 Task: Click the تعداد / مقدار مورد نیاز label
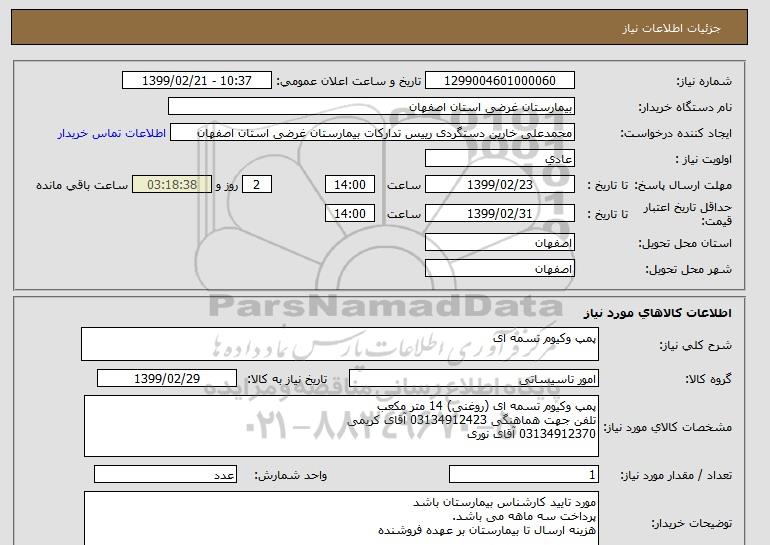(676, 475)
